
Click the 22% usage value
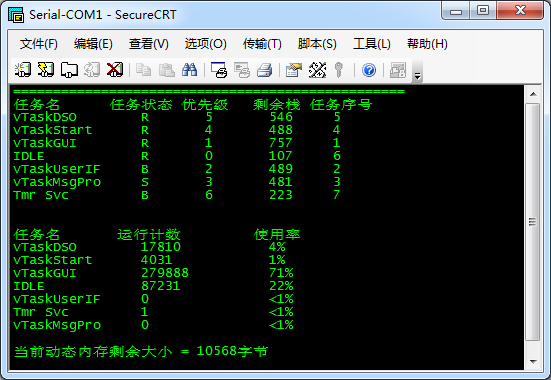click(281, 286)
